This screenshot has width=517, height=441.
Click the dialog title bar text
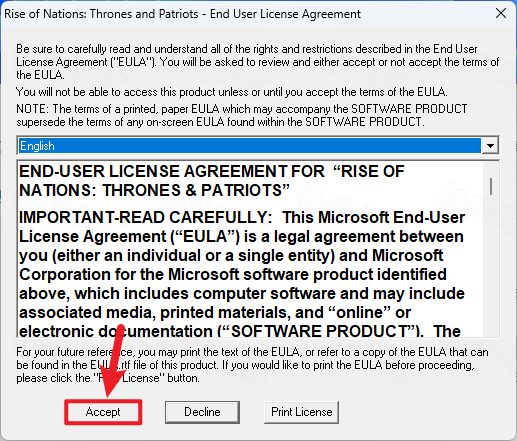pos(182,14)
